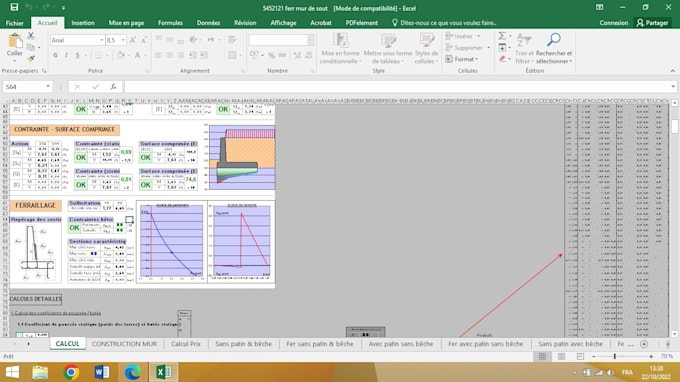Click the insert function fx icon
This screenshot has width=680, height=382.
click(x=113, y=87)
